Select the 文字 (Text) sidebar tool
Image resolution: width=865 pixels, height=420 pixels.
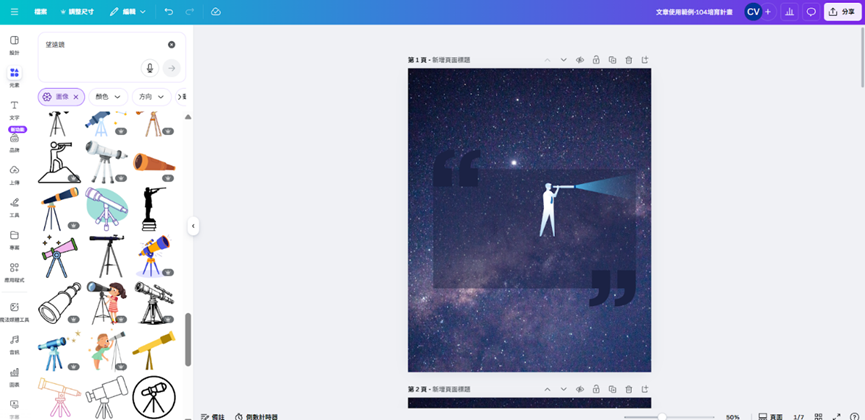14,109
